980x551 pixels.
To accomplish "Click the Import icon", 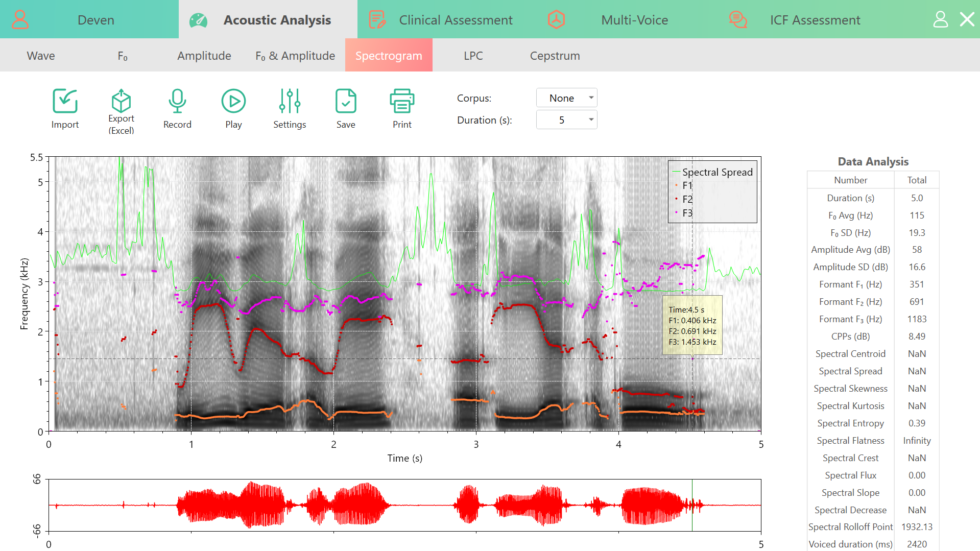I will click(x=65, y=101).
